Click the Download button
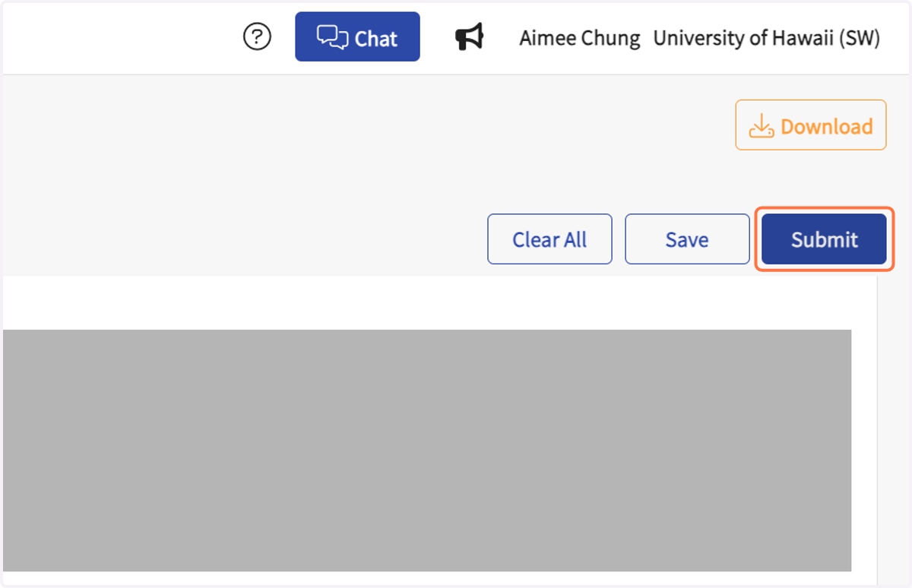 811,125
